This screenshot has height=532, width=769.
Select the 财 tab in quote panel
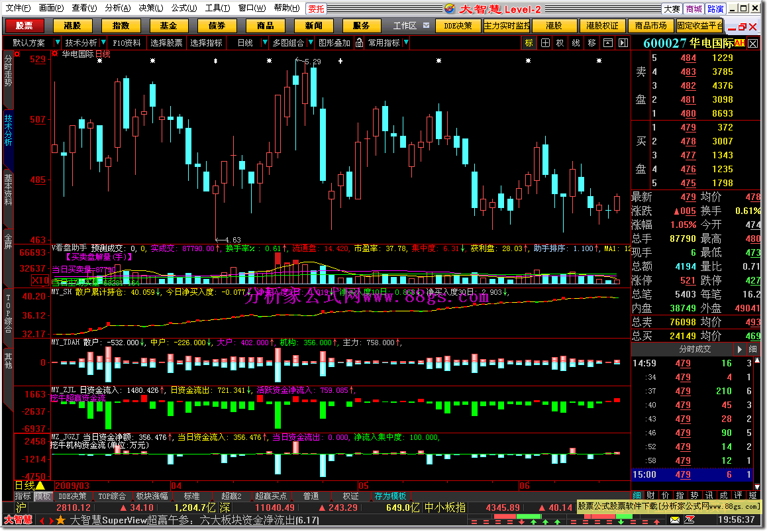(x=651, y=495)
